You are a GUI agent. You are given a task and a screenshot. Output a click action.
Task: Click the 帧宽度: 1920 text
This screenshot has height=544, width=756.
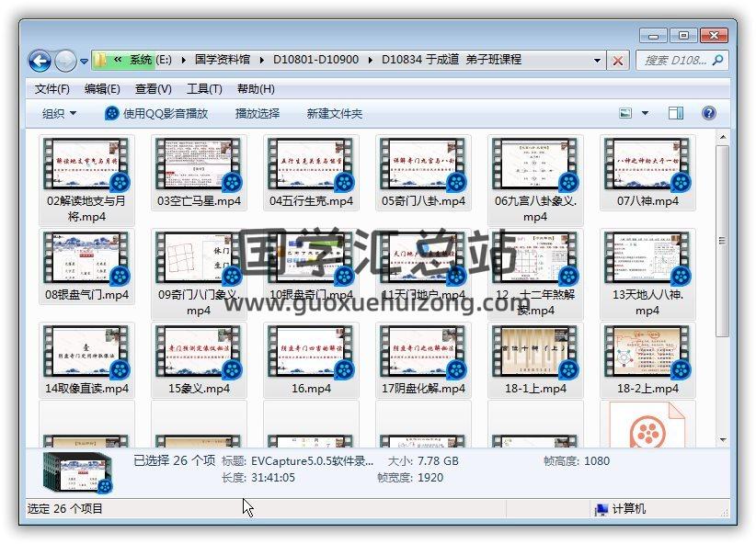(410, 478)
